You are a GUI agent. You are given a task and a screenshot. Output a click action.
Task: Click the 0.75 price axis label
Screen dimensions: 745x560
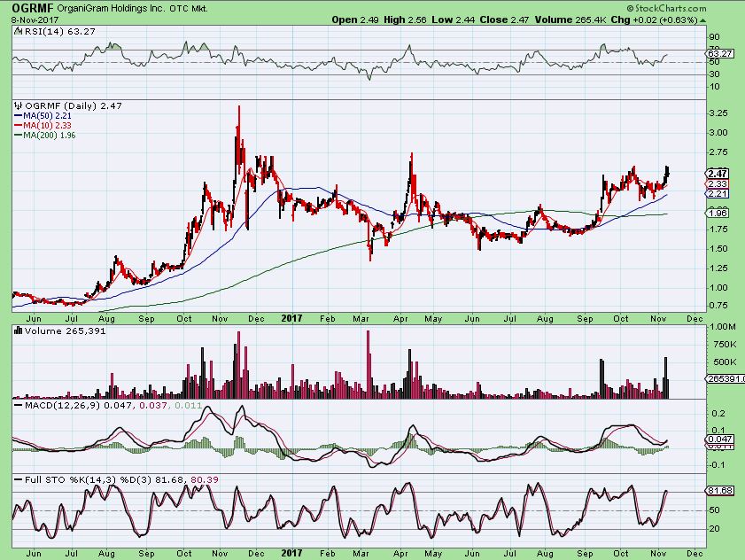pos(718,305)
